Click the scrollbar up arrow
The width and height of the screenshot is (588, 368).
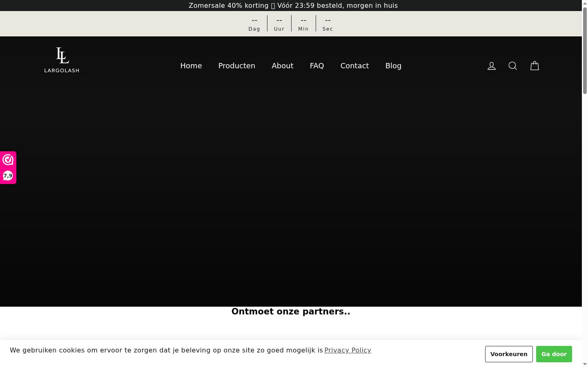pos(585,3)
